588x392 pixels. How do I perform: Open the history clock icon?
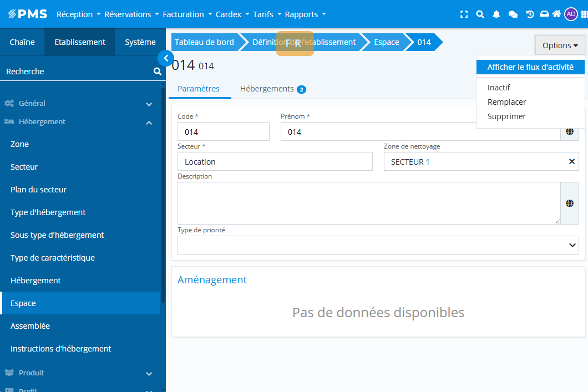530,14
